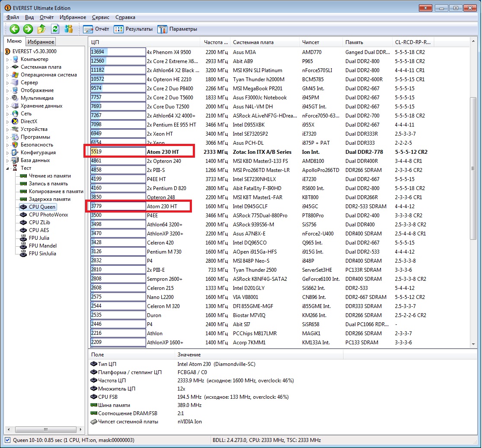This screenshot has height=448, width=482.
Task: Expand the Операционная система node
Action: click(x=8, y=75)
